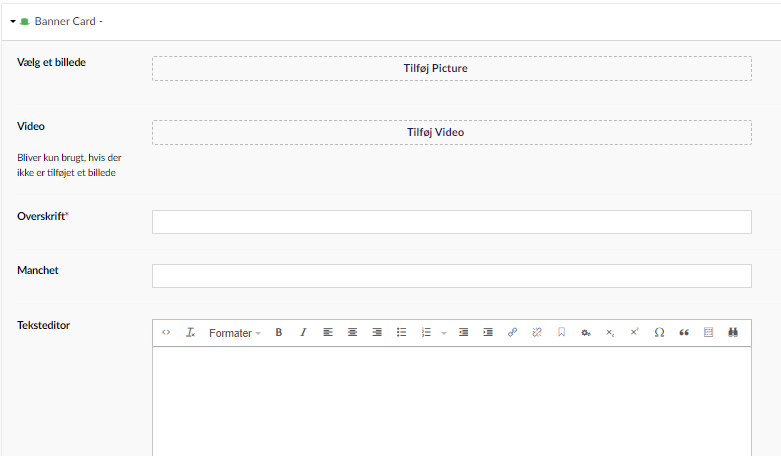Screen dimensions: 781x456
Task: Open numbered list style dropdown arrow
Action: pyautogui.click(x=443, y=333)
